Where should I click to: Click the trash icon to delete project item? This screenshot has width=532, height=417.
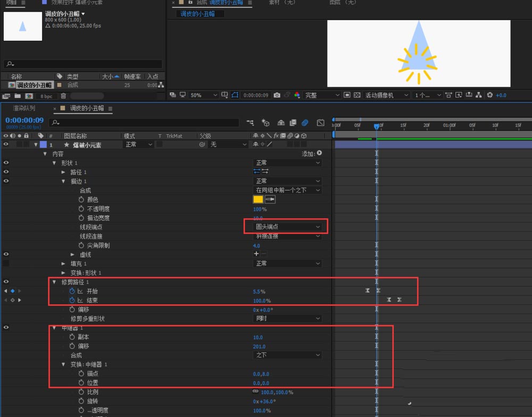pos(63,95)
